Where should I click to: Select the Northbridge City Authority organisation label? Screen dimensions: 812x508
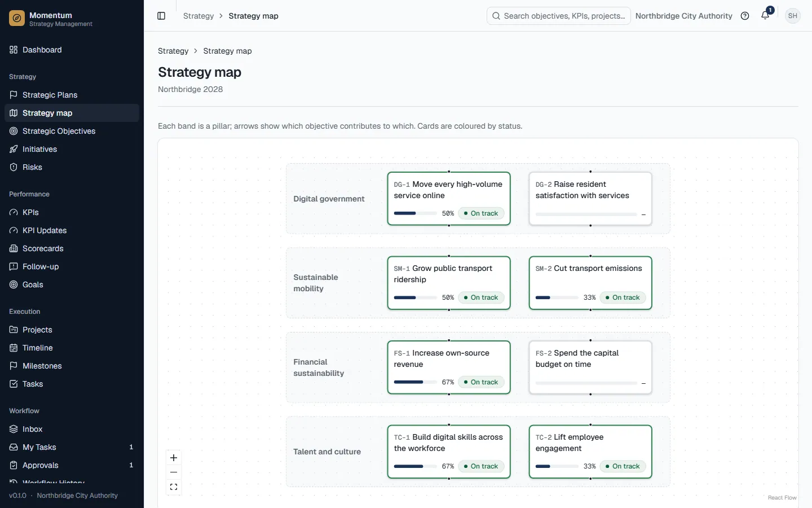point(683,16)
